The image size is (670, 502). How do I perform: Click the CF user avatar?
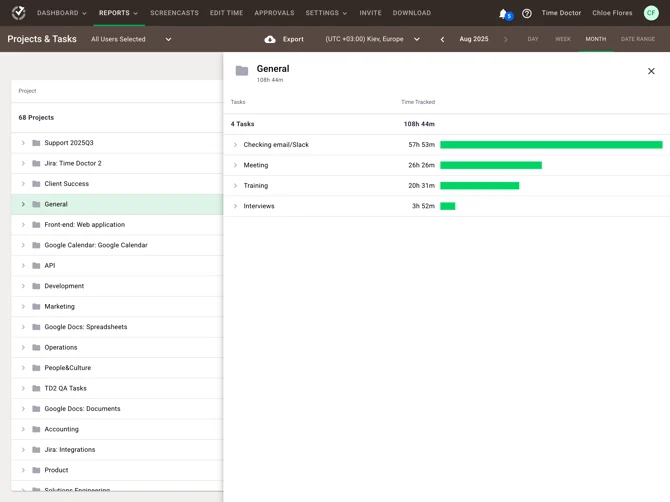click(x=651, y=13)
